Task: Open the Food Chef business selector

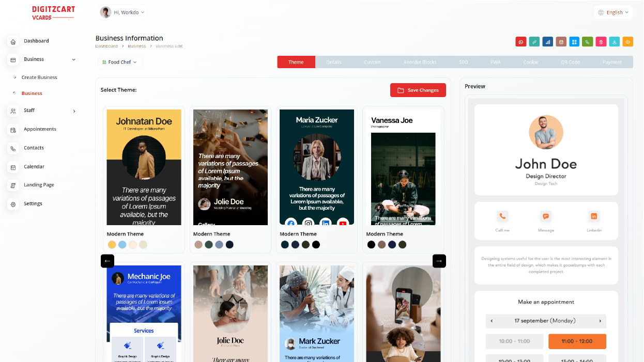Action: (x=120, y=61)
